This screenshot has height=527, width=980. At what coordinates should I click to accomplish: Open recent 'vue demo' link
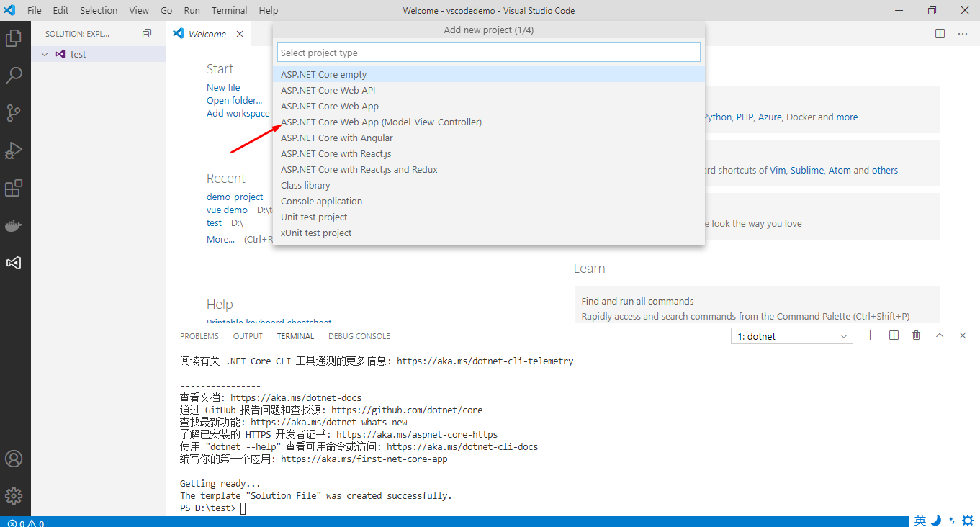227,210
